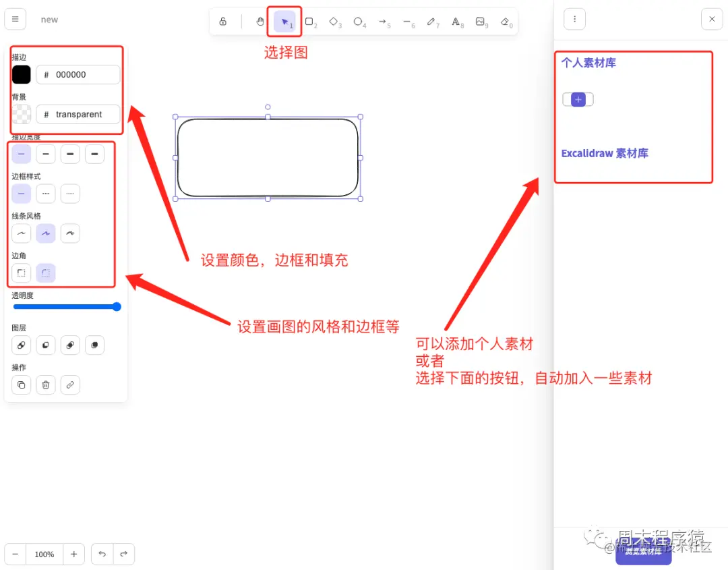
Task: Choose solid border style
Action: [22, 194]
